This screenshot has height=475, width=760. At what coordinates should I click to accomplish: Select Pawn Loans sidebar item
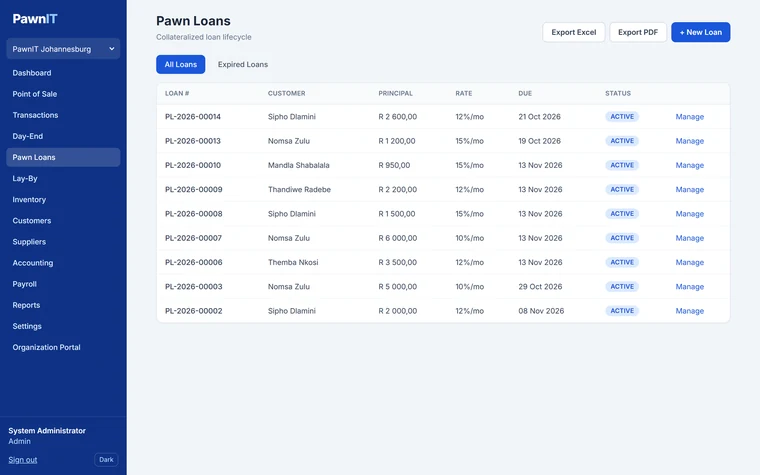point(63,158)
